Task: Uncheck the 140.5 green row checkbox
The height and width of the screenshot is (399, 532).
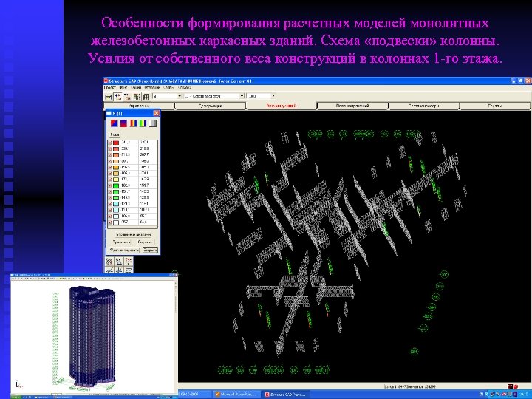Action: [110, 198]
